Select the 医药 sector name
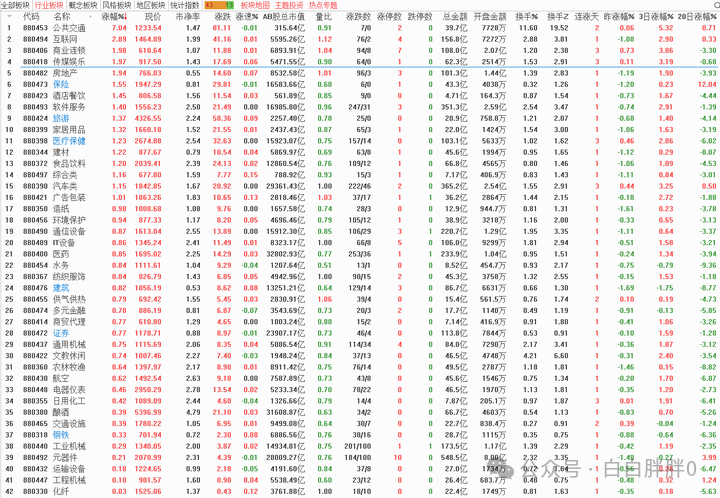This screenshot has width=720, height=498. pyautogui.click(x=61, y=254)
